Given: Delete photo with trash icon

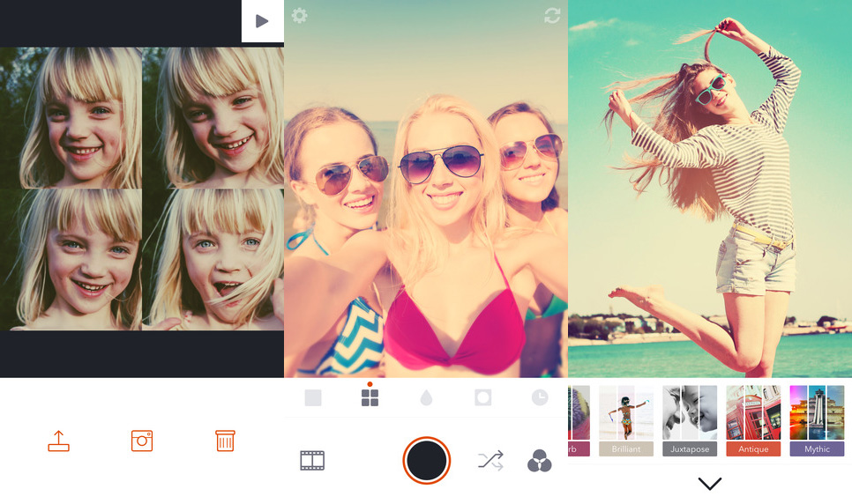Looking at the screenshot, I should [225, 441].
